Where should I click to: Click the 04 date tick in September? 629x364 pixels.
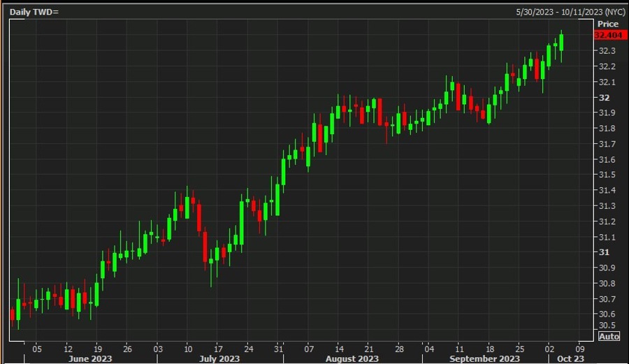pyautogui.click(x=429, y=349)
